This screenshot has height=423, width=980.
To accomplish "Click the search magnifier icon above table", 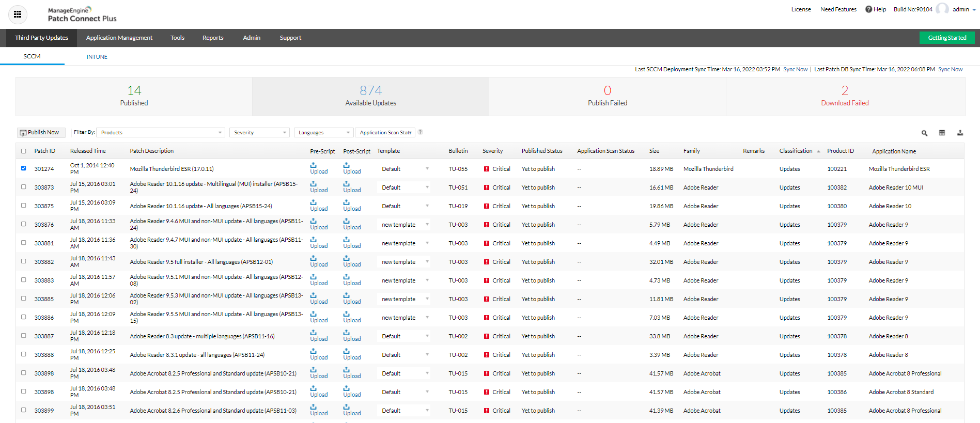I will point(924,133).
